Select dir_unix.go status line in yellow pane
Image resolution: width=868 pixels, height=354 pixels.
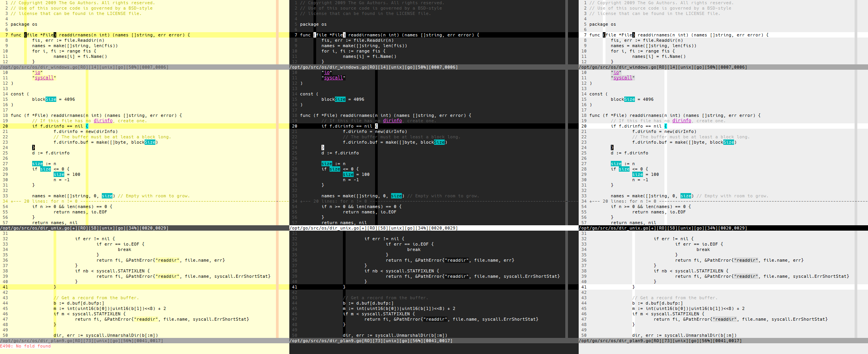tap(145, 228)
